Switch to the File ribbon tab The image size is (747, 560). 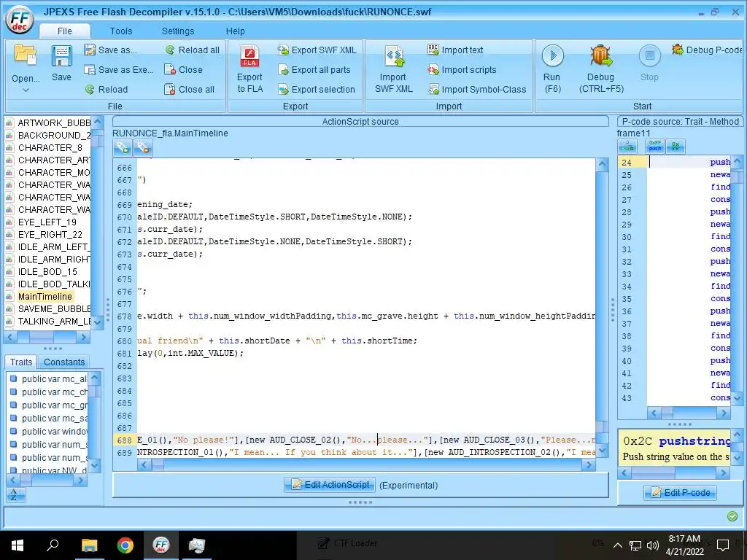[x=65, y=31]
